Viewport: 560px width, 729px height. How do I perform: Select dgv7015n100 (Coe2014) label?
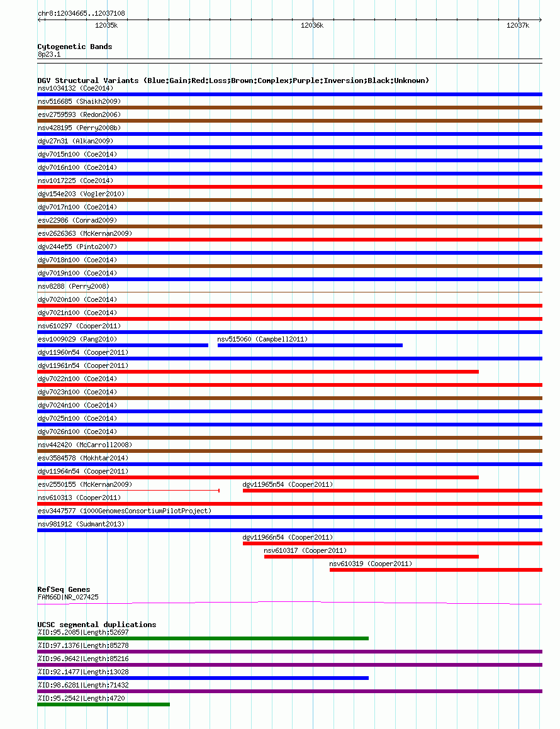77,154
